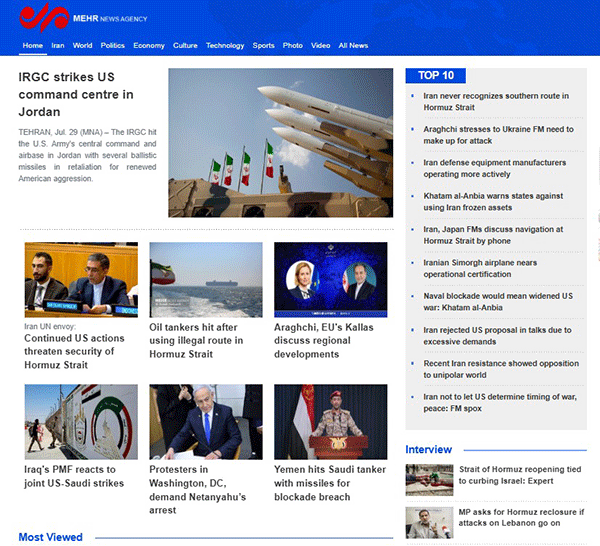Open the World menu item
Screen dimensions: 600x546
coord(82,46)
